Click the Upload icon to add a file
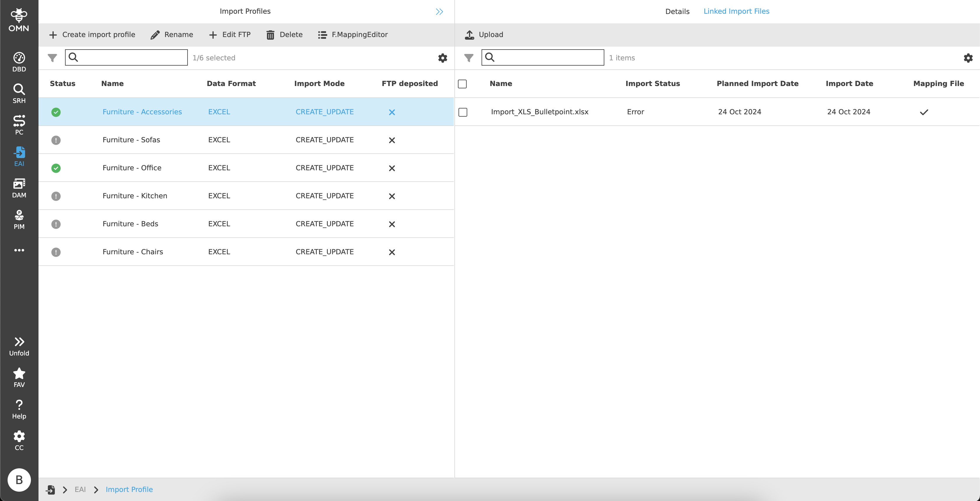980x501 pixels. pos(470,34)
